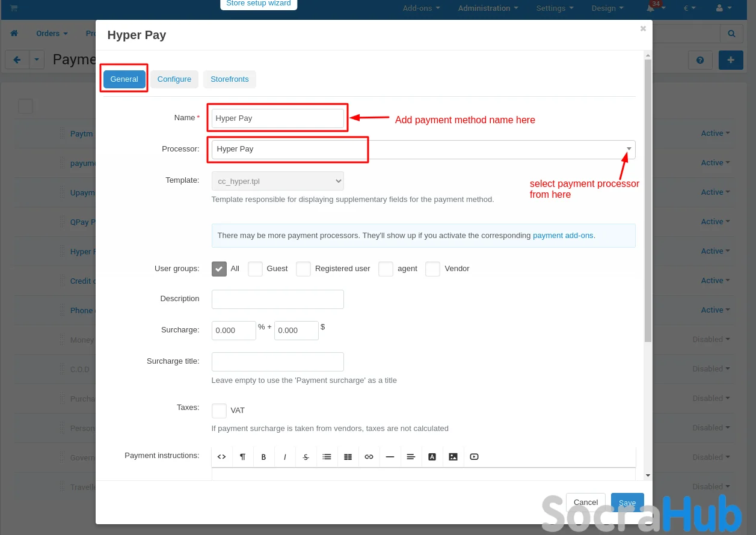Open the Settings menu
Viewport: 756px width, 535px height.
tap(555, 8)
